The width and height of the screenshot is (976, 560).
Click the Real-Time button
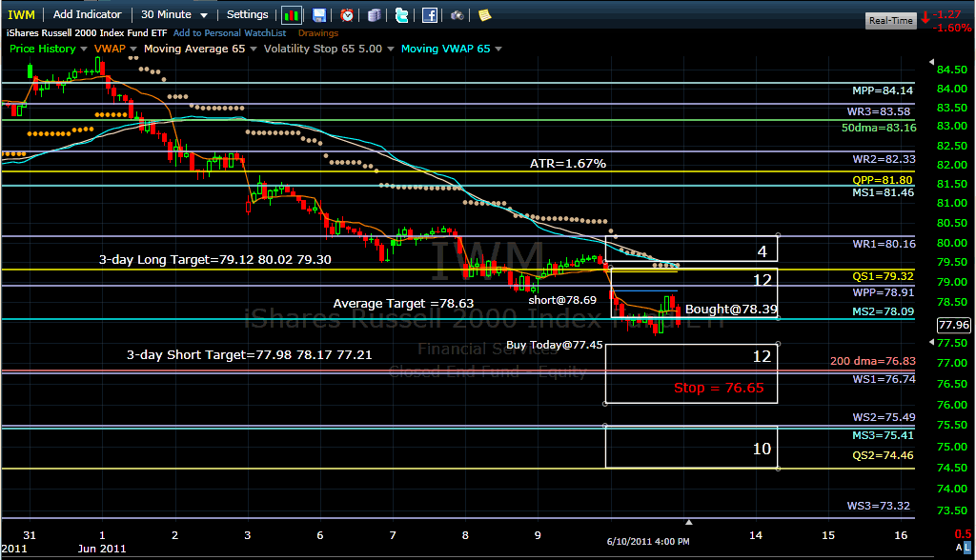[x=891, y=21]
